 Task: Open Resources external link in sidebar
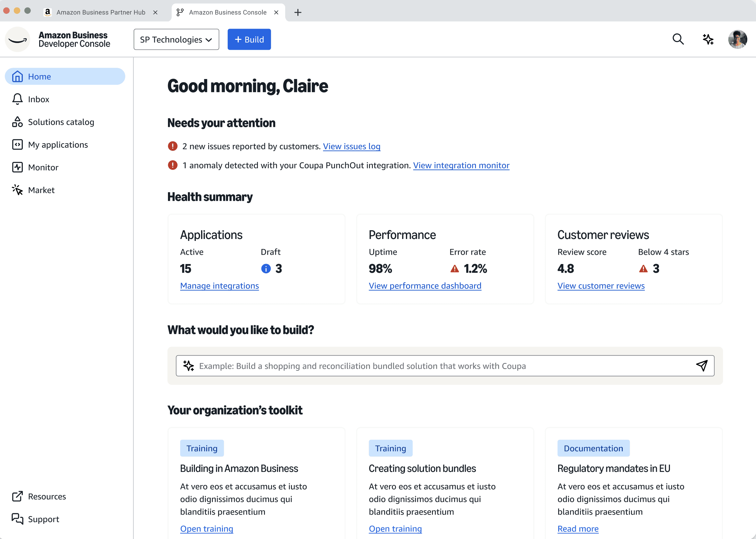pyautogui.click(x=47, y=496)
